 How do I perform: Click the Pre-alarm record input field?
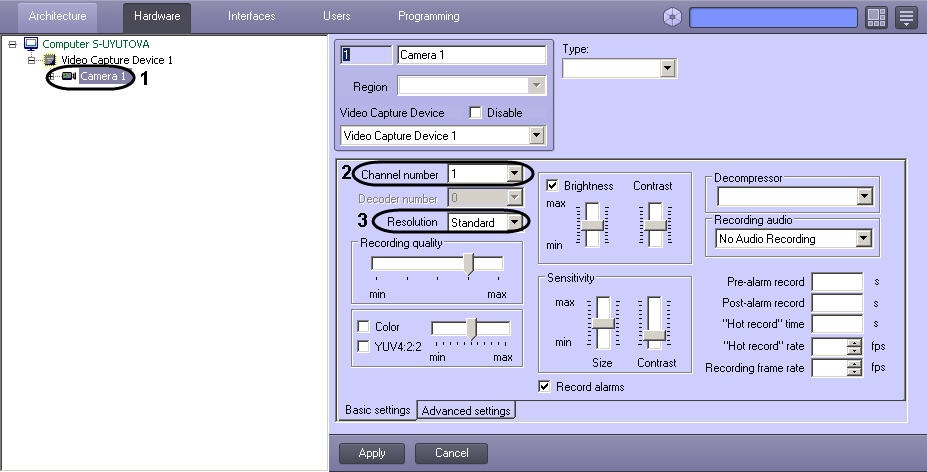[837, 282]
